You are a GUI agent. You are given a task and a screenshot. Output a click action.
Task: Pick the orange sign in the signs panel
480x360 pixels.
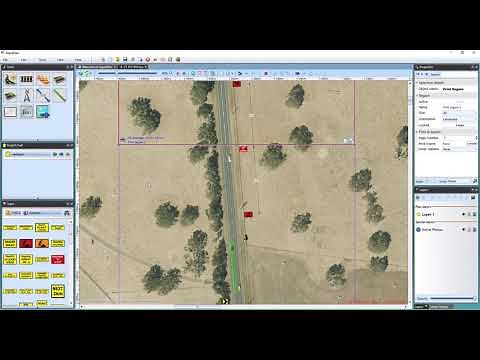point(42,243)
